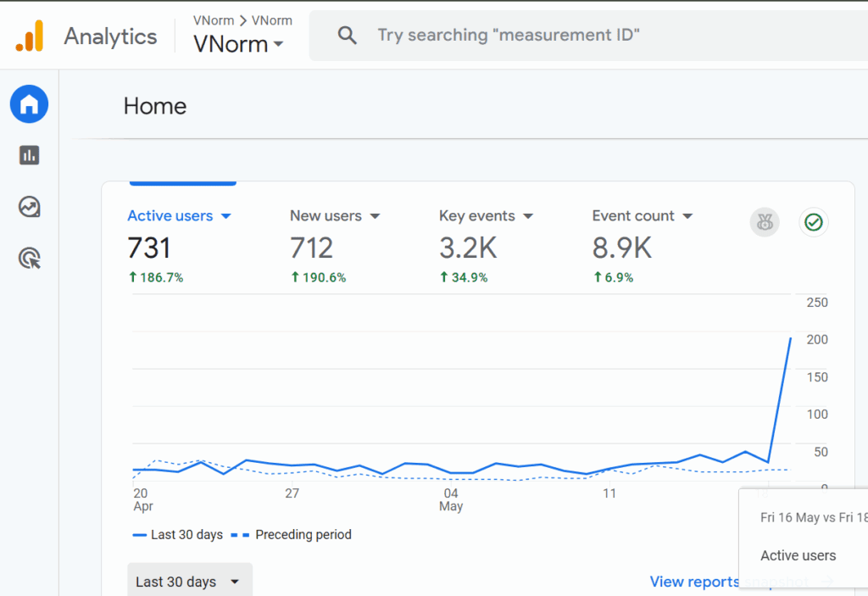Viewport: 868px width, 596px height.
Task: Click the green checkmark data quality icon
Action: coord(813,222)
